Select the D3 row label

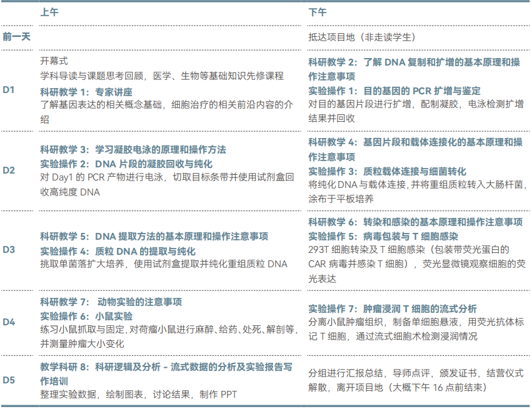tap(9, 250)
